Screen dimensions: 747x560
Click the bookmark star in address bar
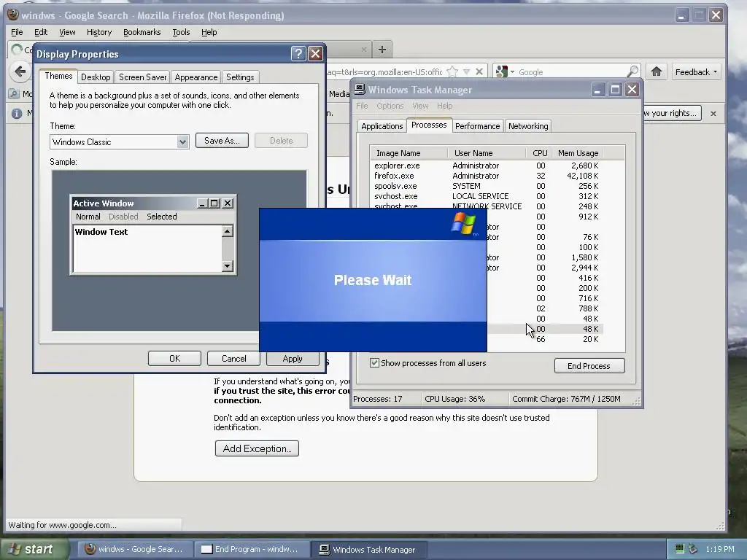point(452,72)
